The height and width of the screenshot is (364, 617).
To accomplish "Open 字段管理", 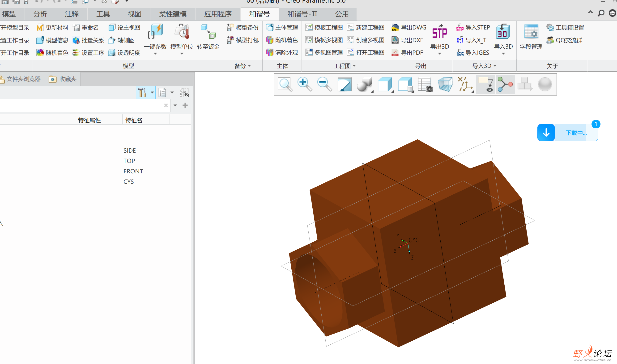I will [x=531, y=37].
